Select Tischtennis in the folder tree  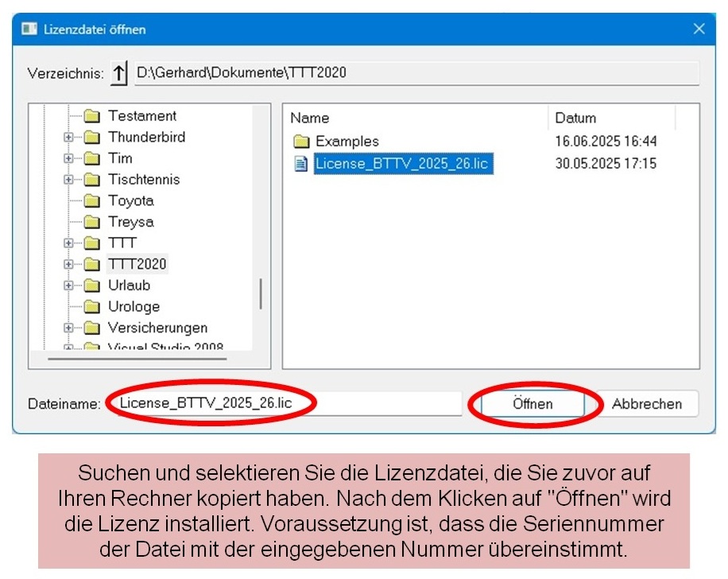[144, 180]
